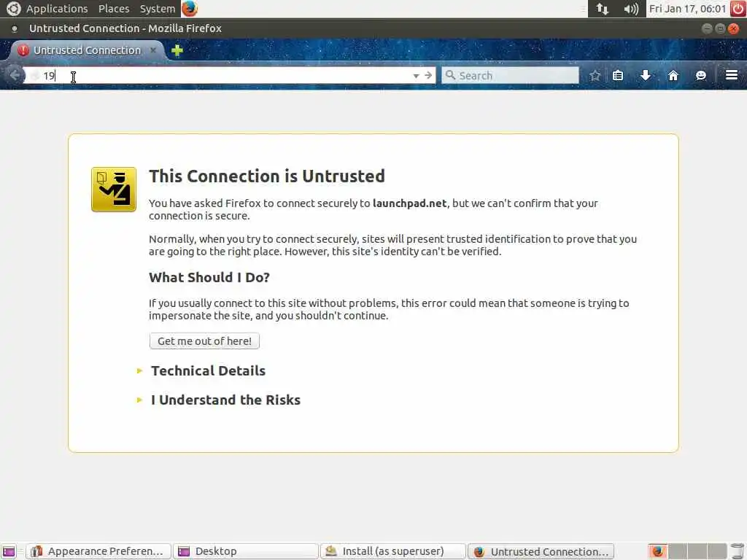Viewport: 747px width, 560px height.
Task: Maximize the Firefox window
Action: click(x=720, y=28)
